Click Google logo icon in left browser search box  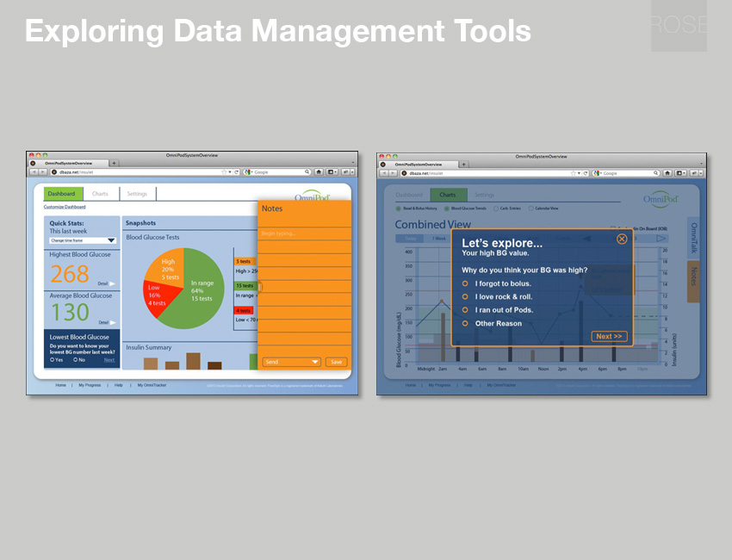pos(247,171)
